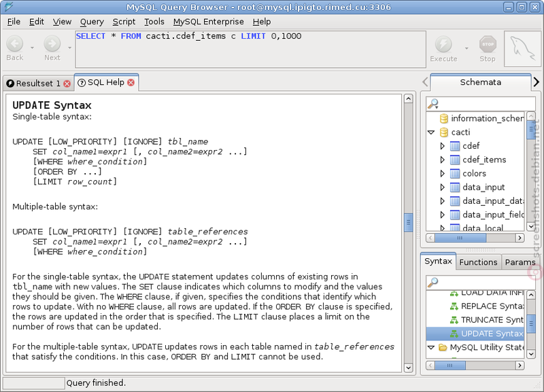Image resolution: width=544 pixels, height=392 pixels.
Task: Open the Tools menu
Action: [154, 22]
